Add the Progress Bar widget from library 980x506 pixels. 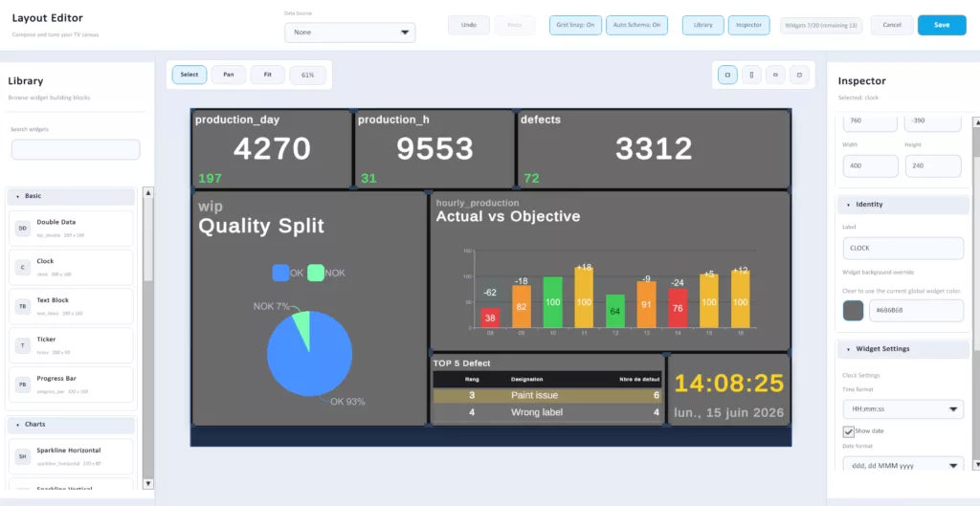coord(71,385)
